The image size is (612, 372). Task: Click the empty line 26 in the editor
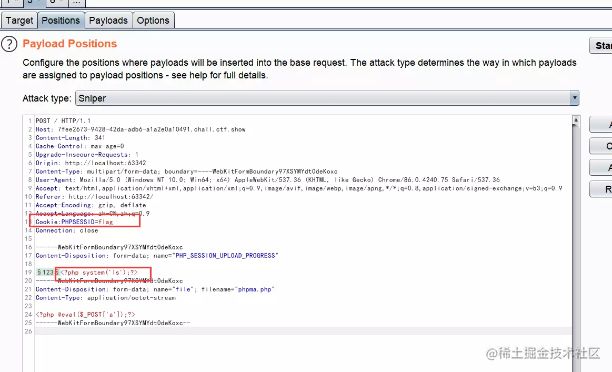[x=303, y=331]
